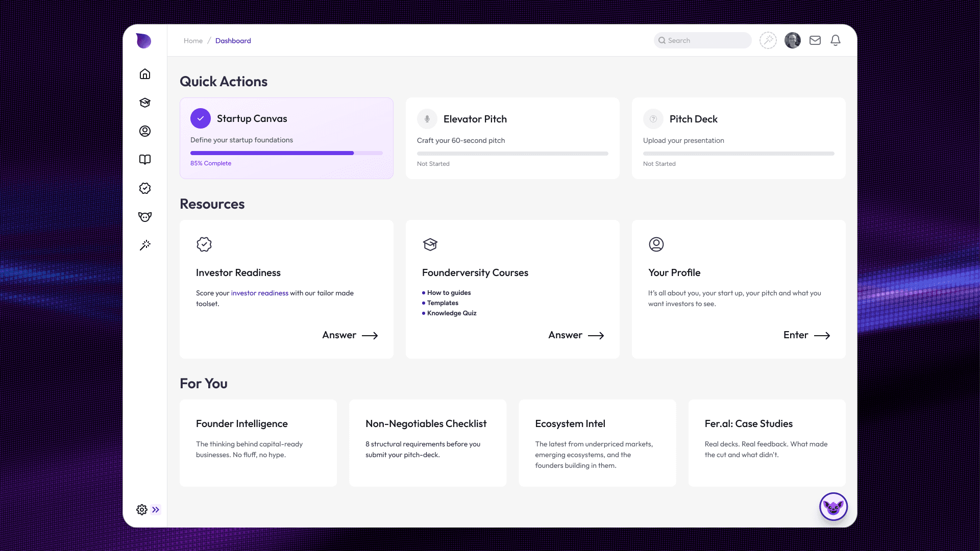
Task: Open your Profile via the sidebar person icon
Action: click(x=145, y=131)
